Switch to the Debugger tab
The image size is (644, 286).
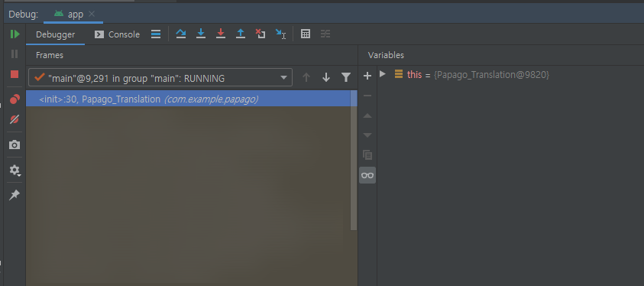[x=56, y=34]
